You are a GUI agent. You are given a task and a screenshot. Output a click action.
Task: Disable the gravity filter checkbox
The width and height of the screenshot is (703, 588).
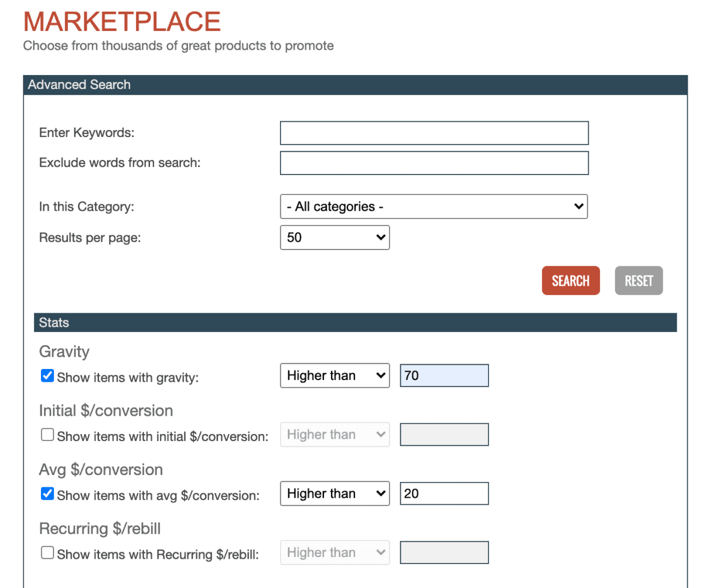(x=47, y=376)
